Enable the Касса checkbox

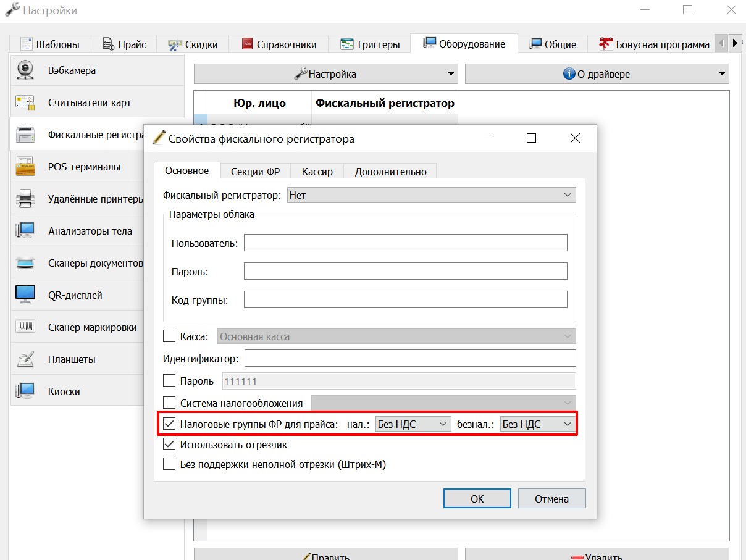point(169,336)
